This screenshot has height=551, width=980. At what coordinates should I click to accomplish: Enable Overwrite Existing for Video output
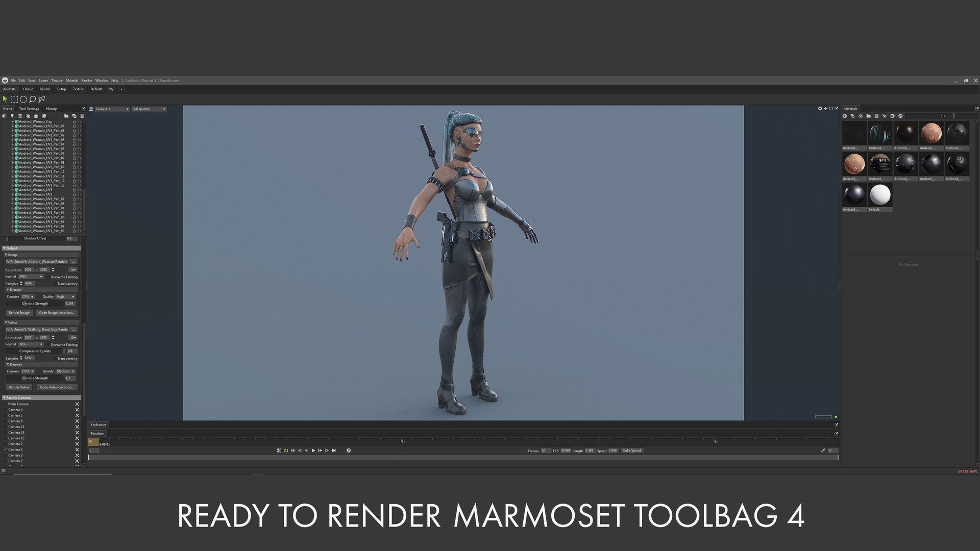pyautogui.click(x=48, y=345)
